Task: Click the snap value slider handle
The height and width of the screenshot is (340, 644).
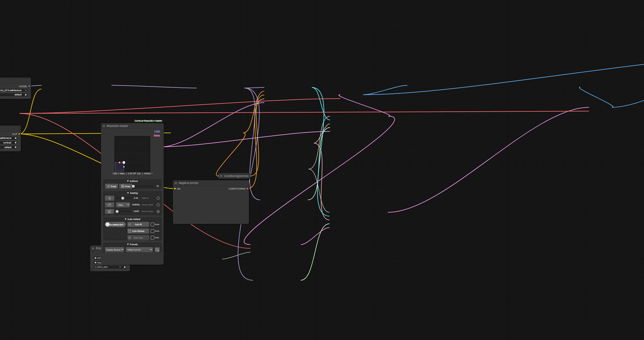Action: click(134, 186)
